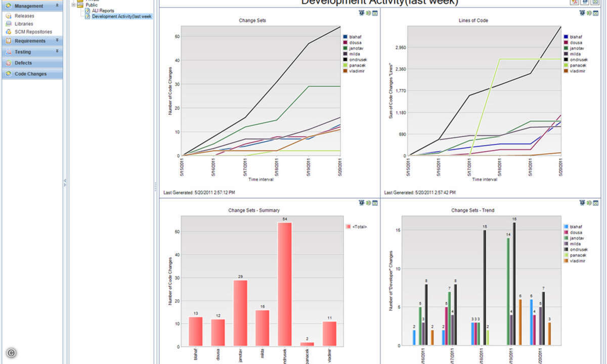Click "Time interval" axis label under Lines of Code chart
Image resolution: width=607 pixels, height=364 pixels.
(484, 179)
